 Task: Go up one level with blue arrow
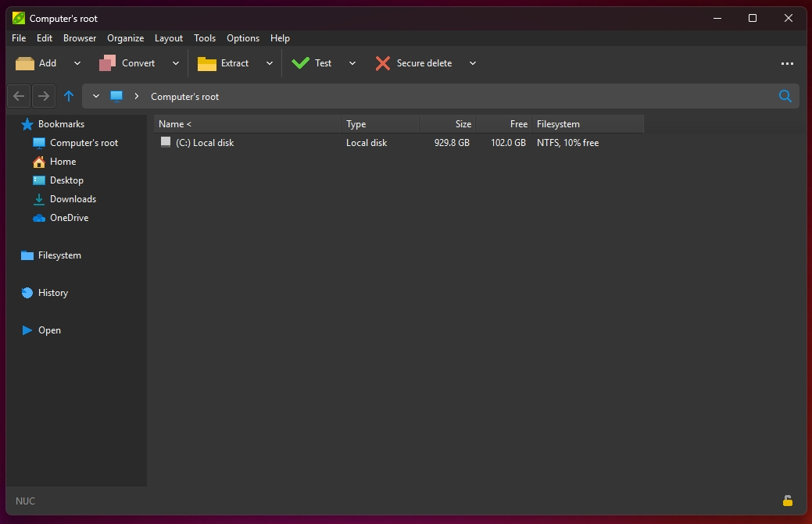68,96
